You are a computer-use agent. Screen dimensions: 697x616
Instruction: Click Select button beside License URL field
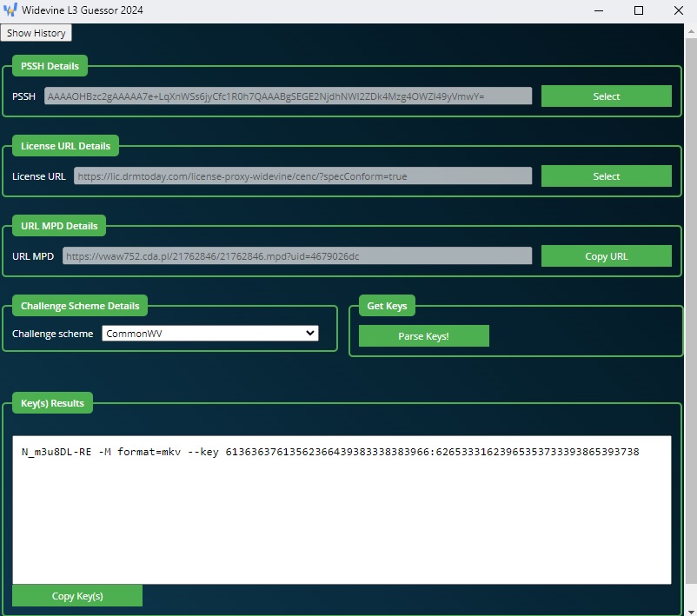pyautogui.click(x=606, y=176)
